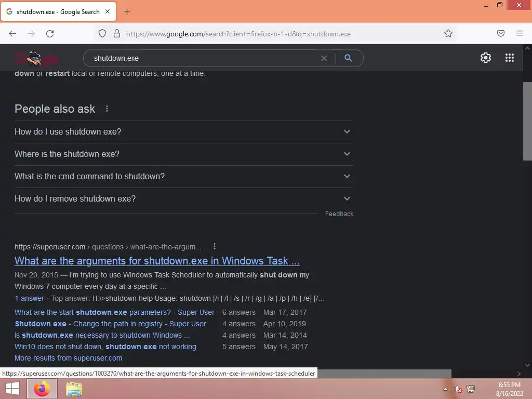Clear the search box text
532x399 pixels.
point(324,58)
